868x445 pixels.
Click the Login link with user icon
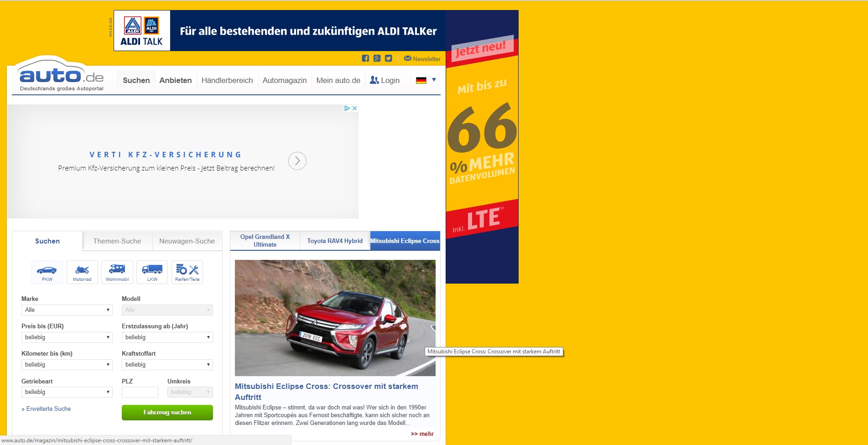point(385,80)
